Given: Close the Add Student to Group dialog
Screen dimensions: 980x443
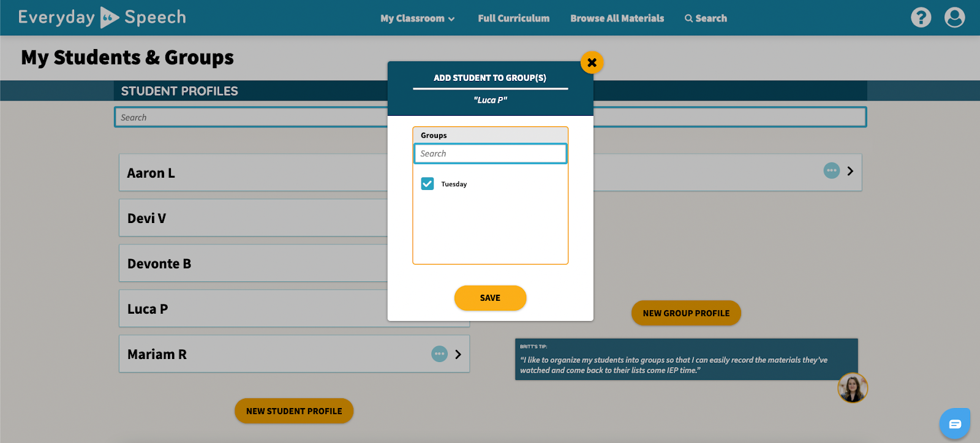Looking at the screenshot, I should pyautogui.click(x=592, y=62).
